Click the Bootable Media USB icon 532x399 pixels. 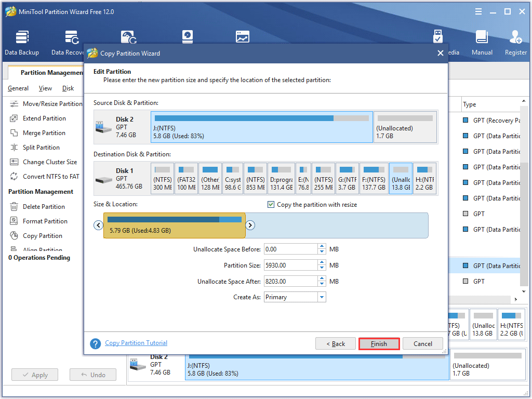(437, 36)
